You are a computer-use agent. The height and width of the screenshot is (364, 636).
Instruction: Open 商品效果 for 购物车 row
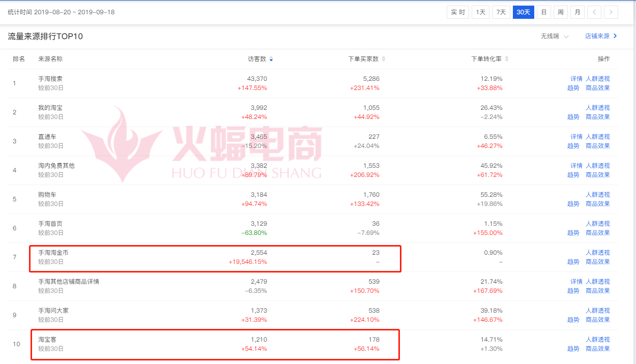coord(597,204)
